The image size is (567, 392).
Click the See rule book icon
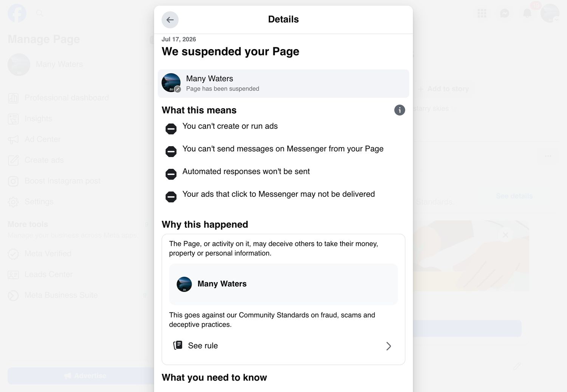(x=178, y=345)
